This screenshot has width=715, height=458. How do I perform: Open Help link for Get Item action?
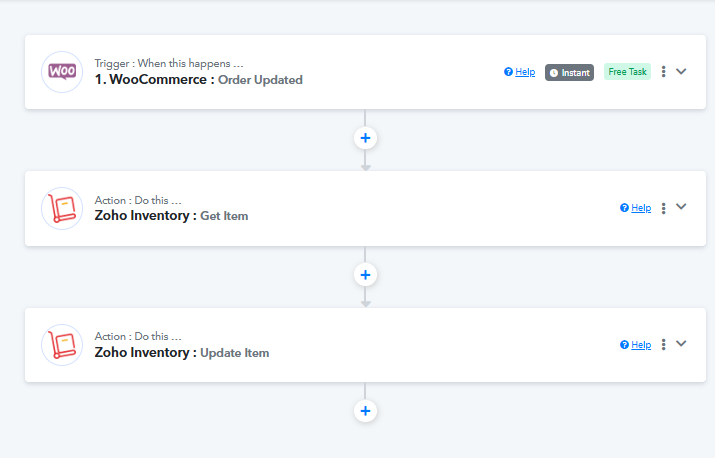coord(636,208)
